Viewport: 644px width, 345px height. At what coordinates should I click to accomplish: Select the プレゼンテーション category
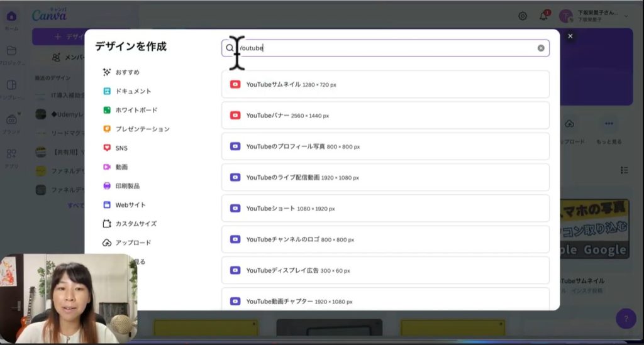[142, 129]
